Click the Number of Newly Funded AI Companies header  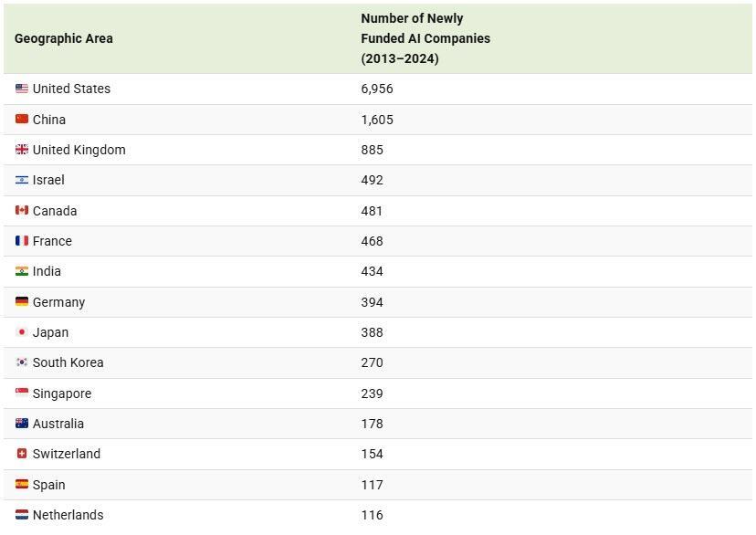(425, 38)
